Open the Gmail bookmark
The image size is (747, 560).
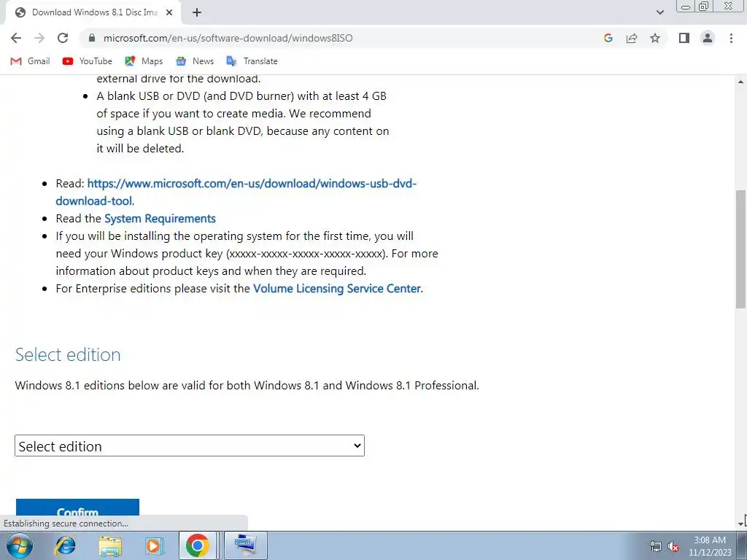(x=30, y=61)
